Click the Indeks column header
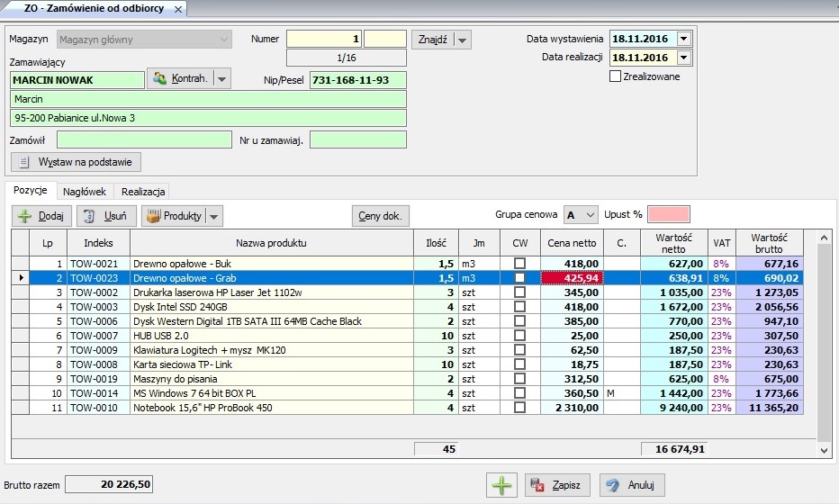Viewport: 839px width, 504px height. tap(98, 243)
